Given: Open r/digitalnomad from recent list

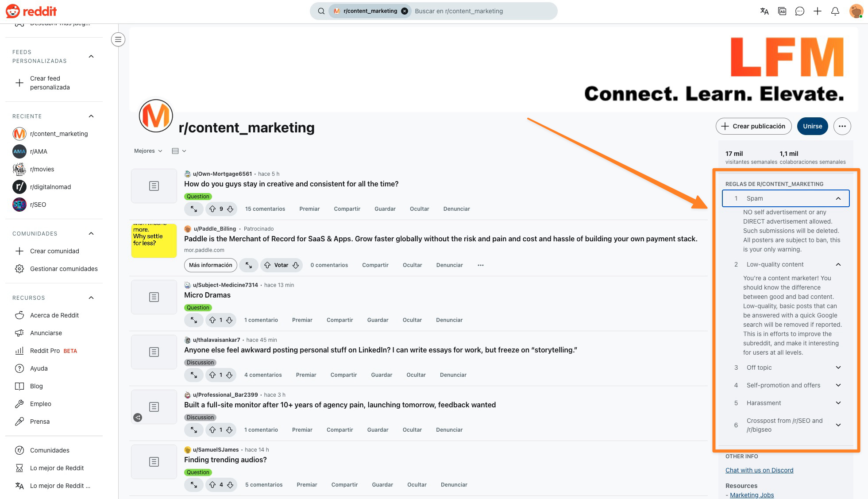Looking at the screenshot, I should [x=50, y=187].
